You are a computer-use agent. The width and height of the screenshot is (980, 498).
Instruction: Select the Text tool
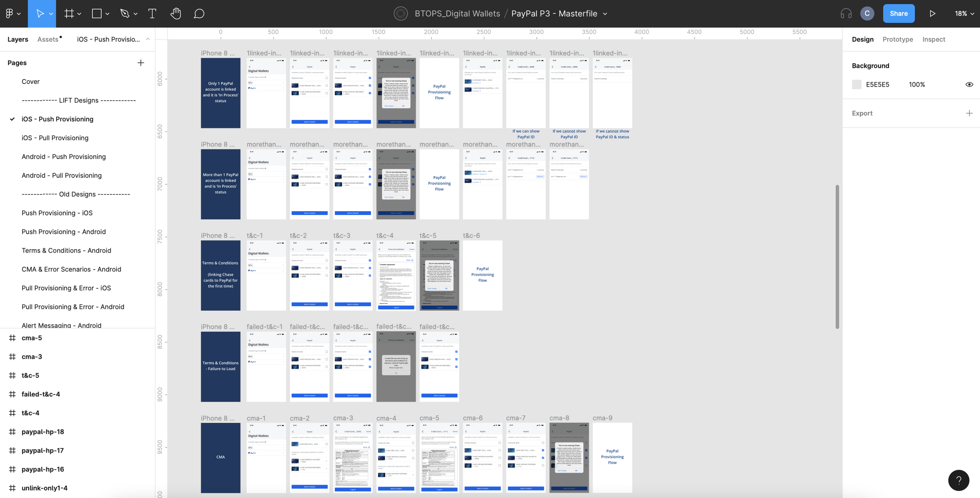tap(152, 13)
